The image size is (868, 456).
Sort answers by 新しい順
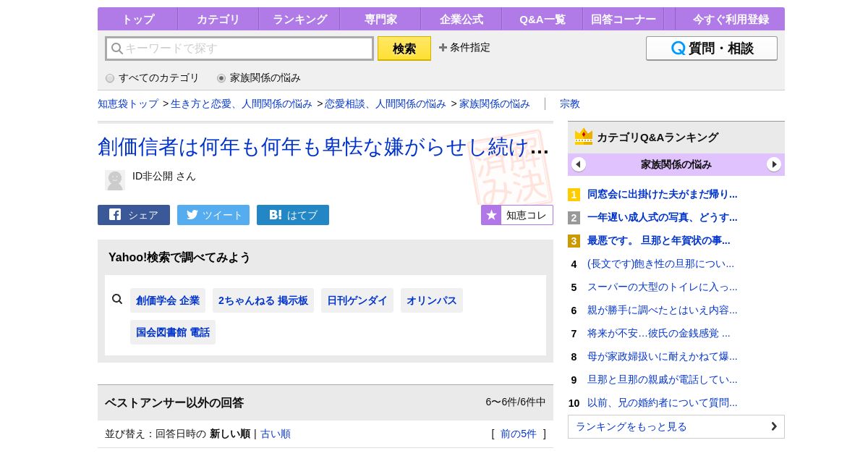tap(230, 434)
